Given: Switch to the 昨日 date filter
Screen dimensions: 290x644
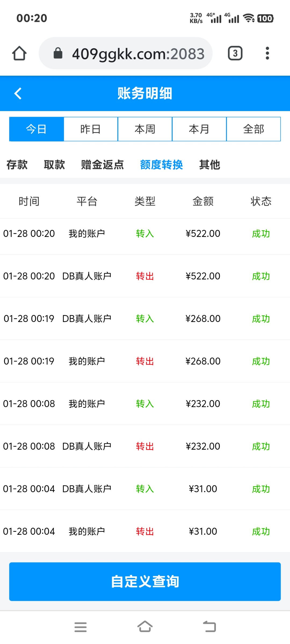Looking at the screenshot, I should pos(91,129).
